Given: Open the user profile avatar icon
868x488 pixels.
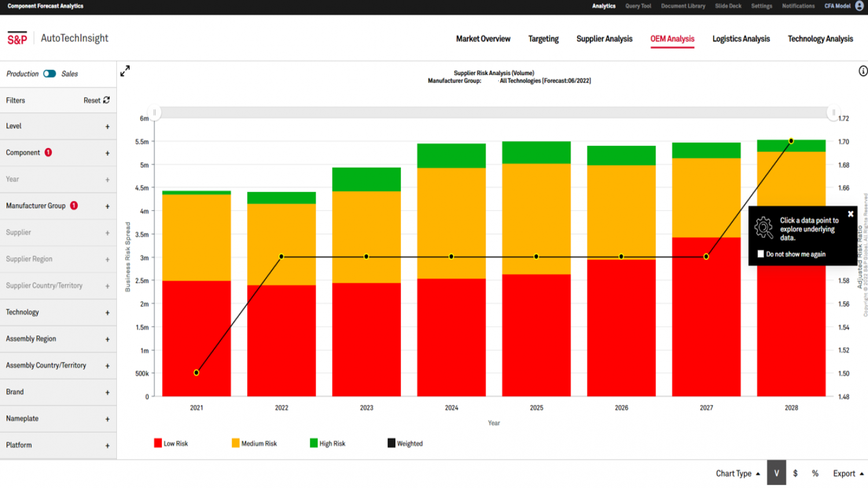Looking at the screenshot, I should pos(859,6).
